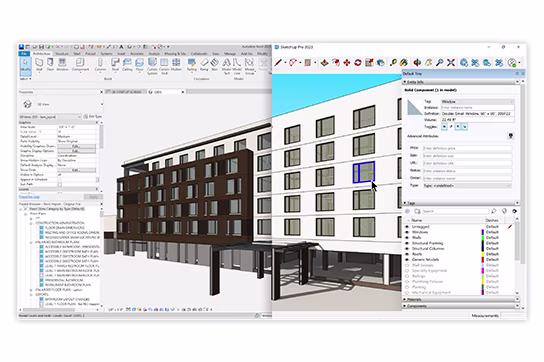This screenshot has width=544, height=362.
Task: Click the tag Search field in SketchUp
Action: click(455, 211)
